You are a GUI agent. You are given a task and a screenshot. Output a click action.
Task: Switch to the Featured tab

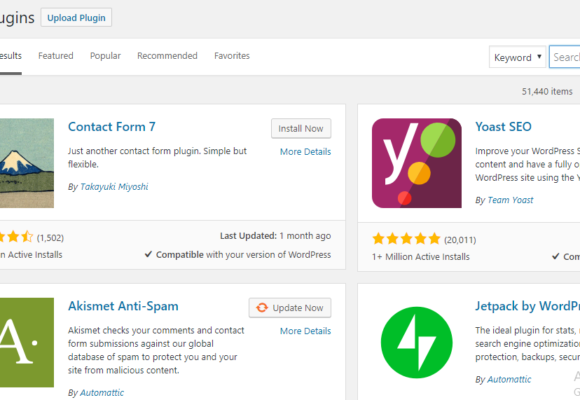click(x=55, y=56)
